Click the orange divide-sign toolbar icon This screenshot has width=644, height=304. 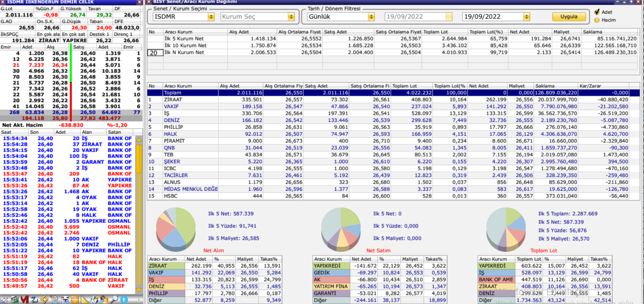point(75,300)
